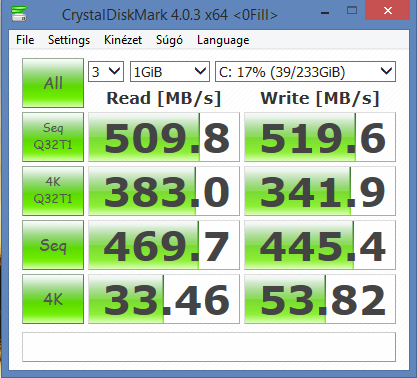Open the Language menu

(223, 40)
